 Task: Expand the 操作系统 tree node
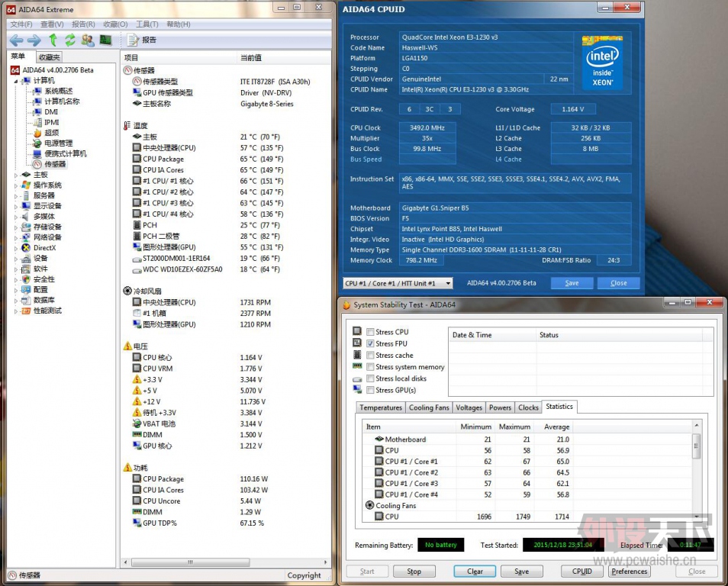point(16,185)
